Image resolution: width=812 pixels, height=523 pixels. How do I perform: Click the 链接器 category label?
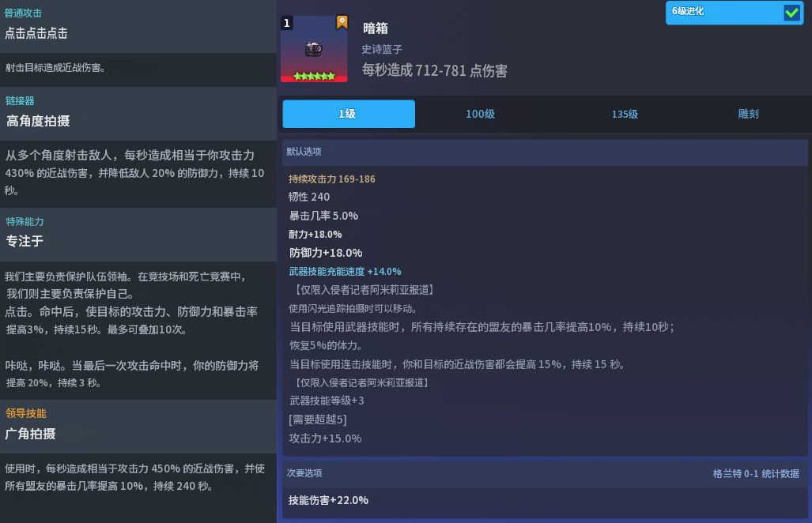pos(20,101)
